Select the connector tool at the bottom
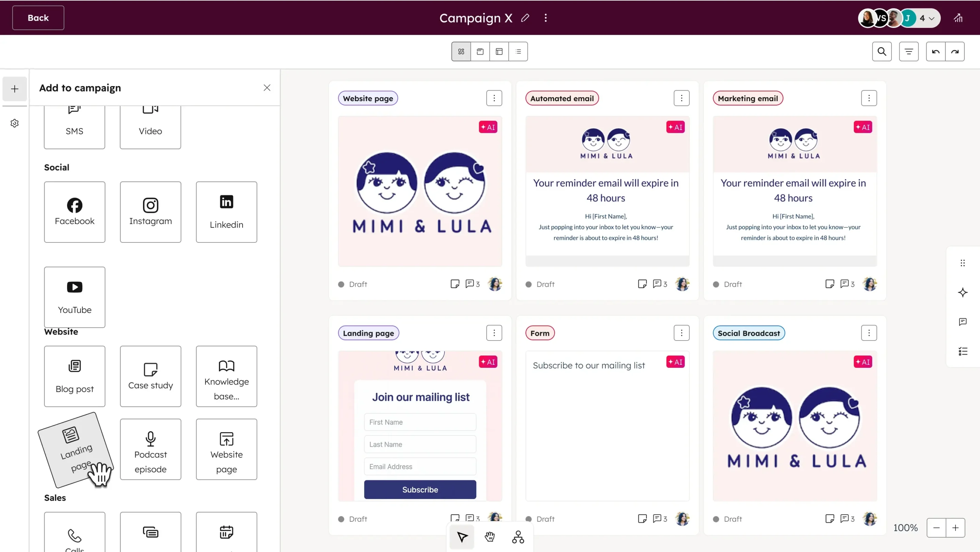 click(518, 537)
